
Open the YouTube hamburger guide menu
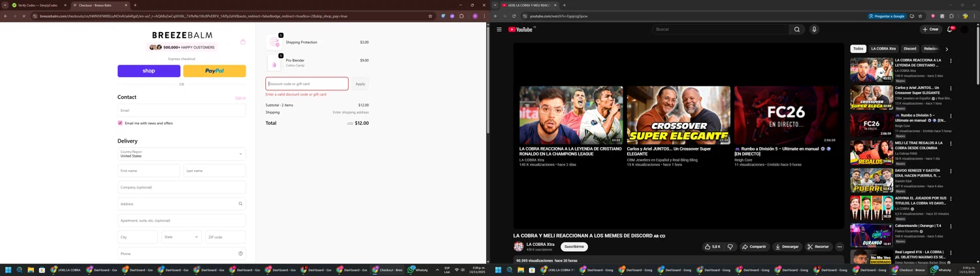[499, 29]
